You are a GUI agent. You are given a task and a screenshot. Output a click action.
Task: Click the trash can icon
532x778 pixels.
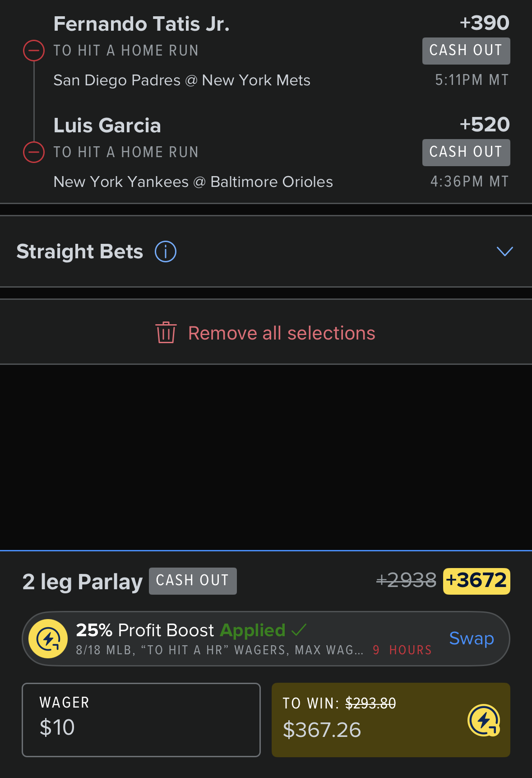tap(166, 333)
